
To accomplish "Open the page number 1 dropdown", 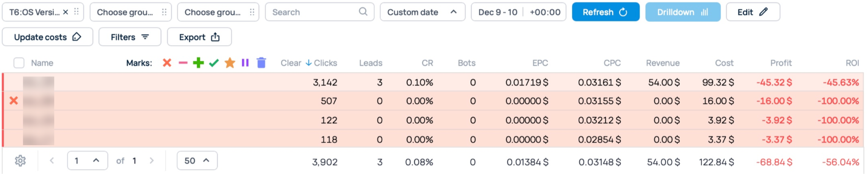I will [87, 161].
